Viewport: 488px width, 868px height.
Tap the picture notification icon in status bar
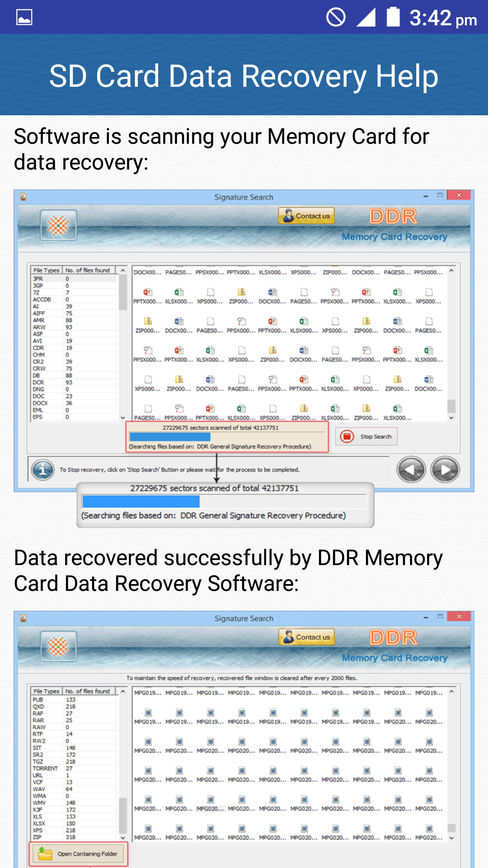24,18
